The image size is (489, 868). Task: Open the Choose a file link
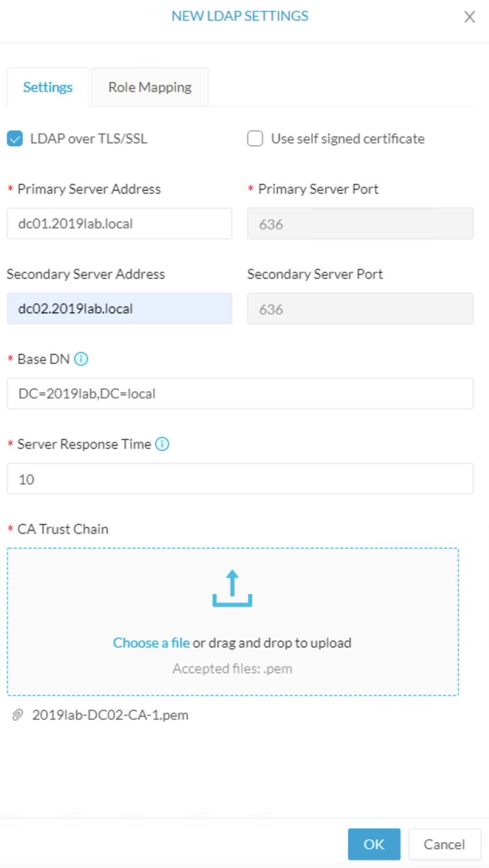point(151,643)
